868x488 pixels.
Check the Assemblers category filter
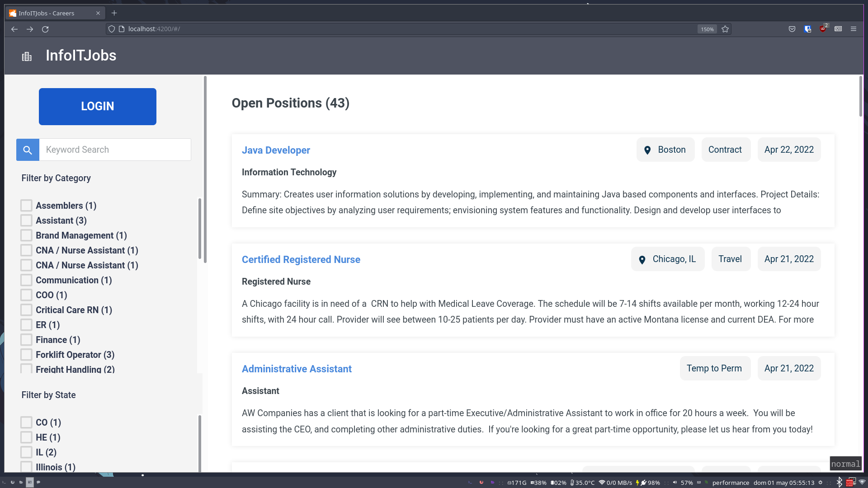click(26, 206)
